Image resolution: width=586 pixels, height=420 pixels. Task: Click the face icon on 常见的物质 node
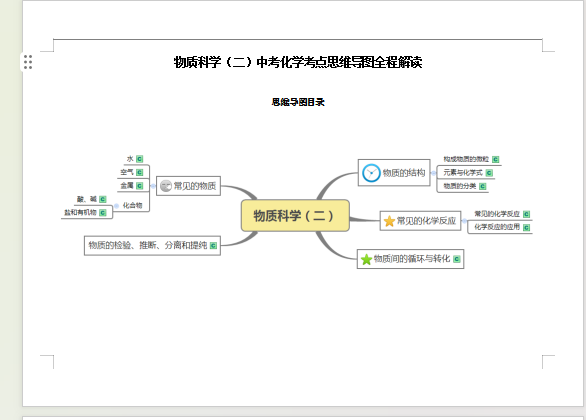tap(166, 186)
